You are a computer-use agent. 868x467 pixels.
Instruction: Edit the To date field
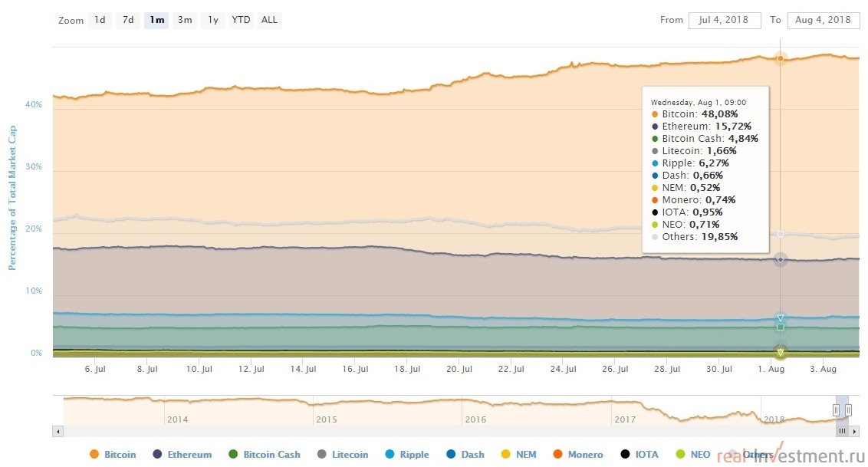(x=824, y=21)
